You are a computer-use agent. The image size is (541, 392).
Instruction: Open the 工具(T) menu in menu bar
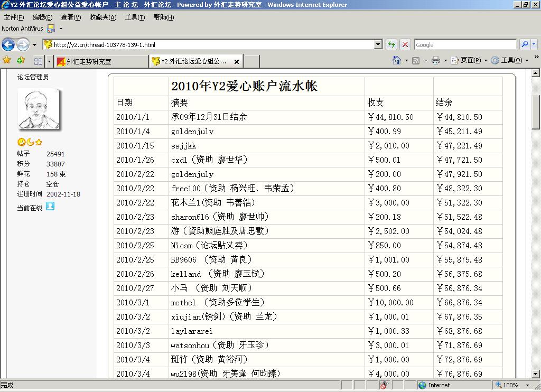pyautogui.click(x=135, y=17)
